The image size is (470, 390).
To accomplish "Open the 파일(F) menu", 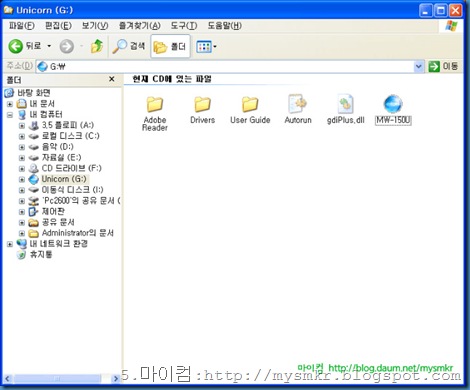I will 22,26.
